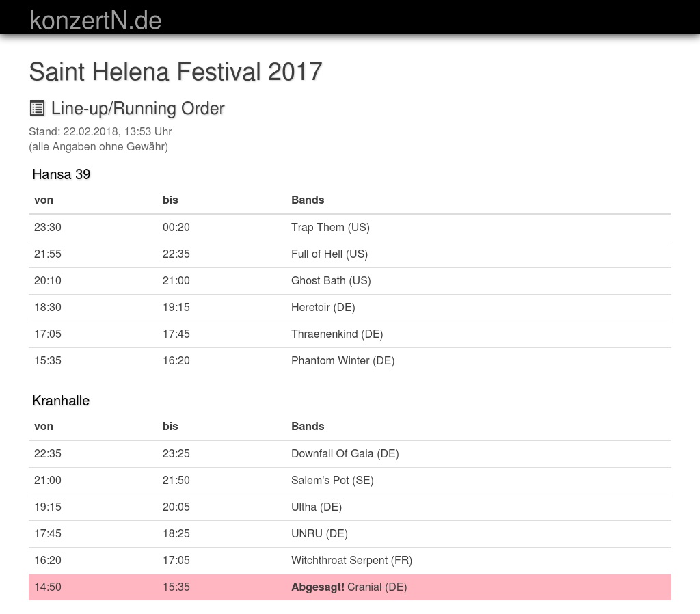Click the Bands column header in Hansa 39
Viewport: 700px width, 614px height.
pos(308,200)
